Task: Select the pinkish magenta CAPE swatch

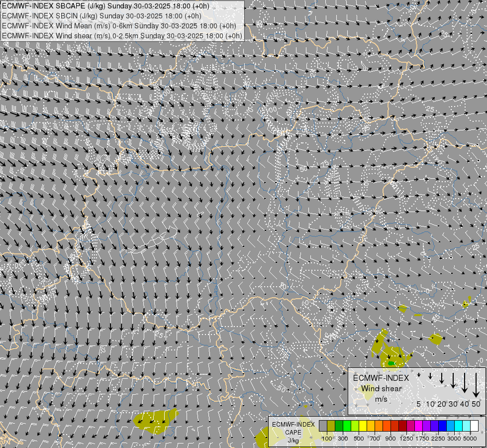Action: click(410, 426)
